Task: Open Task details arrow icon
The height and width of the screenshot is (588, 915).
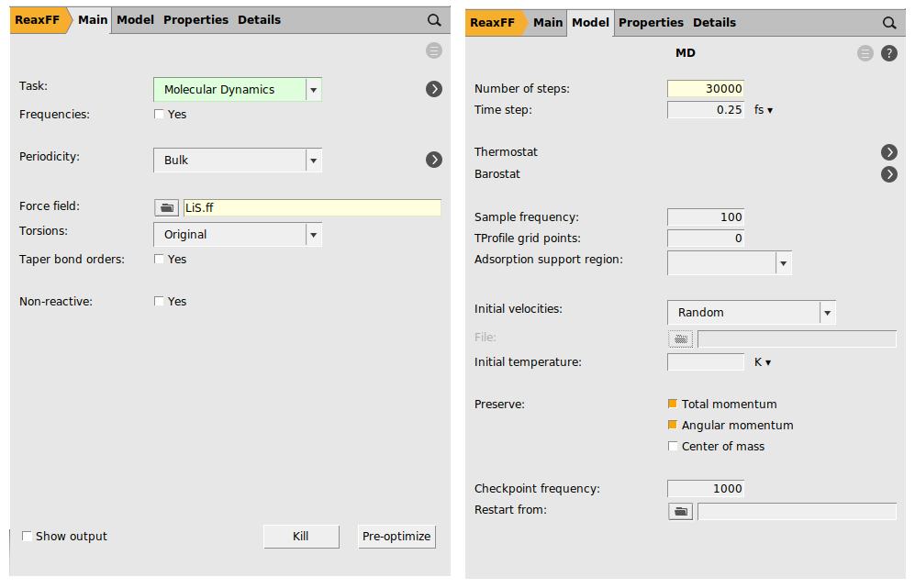Action: click(x=434, y=89)
